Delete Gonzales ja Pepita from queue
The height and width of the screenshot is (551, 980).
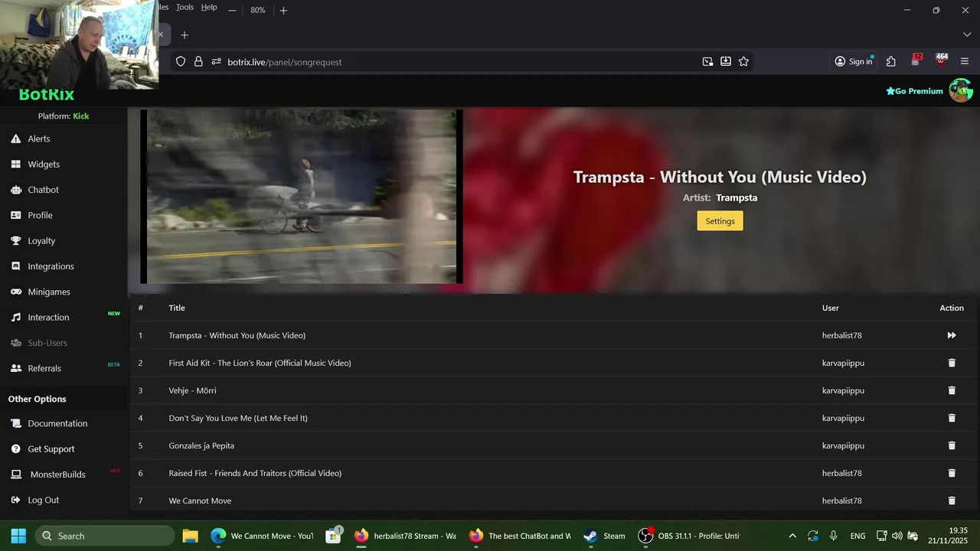pos(952,445)
